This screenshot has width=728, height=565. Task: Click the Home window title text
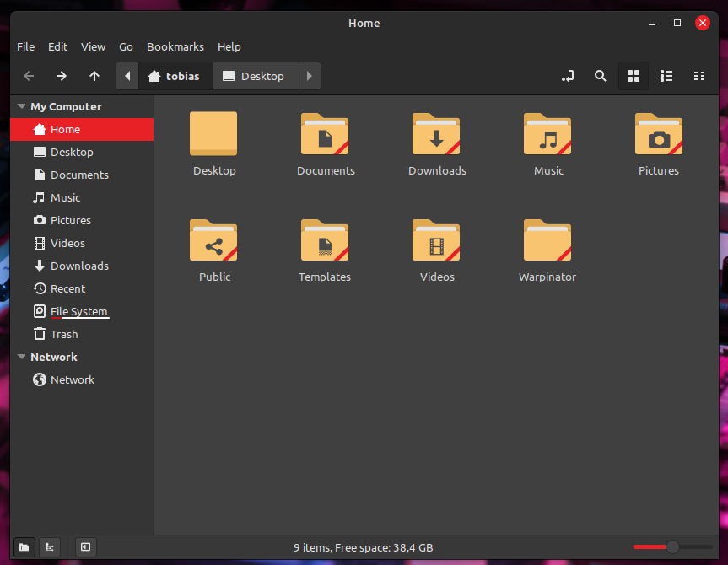(x=364, y=24)
